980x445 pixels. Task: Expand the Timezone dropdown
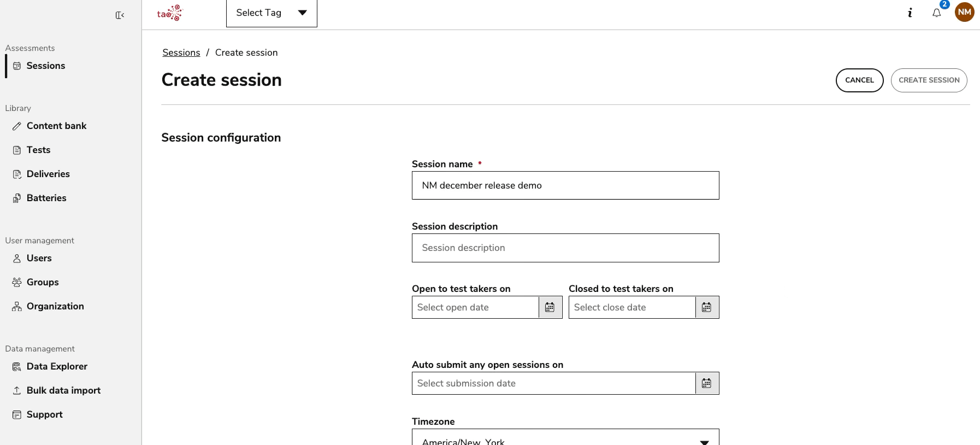[x=565, y=439]
